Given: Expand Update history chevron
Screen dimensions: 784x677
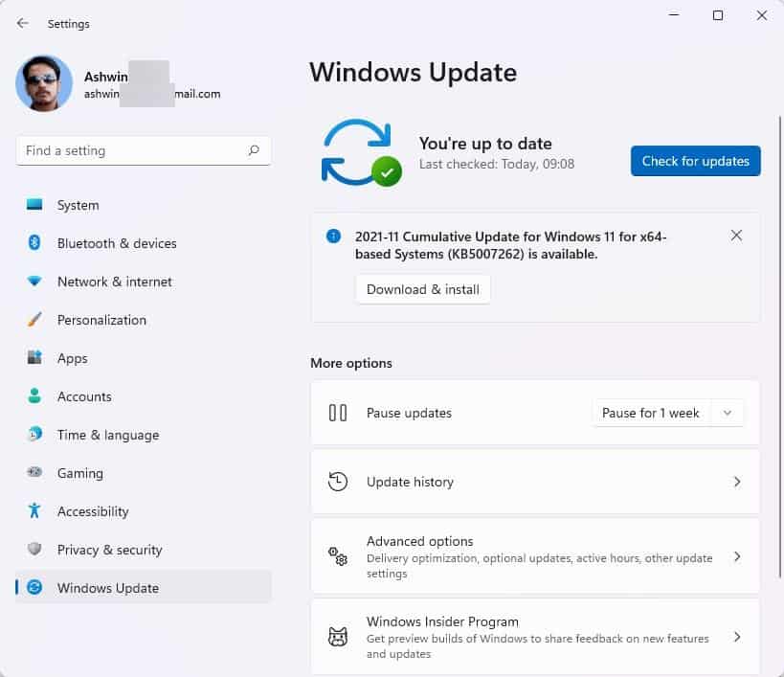Looking at the screenshot, I should [737, 482].
